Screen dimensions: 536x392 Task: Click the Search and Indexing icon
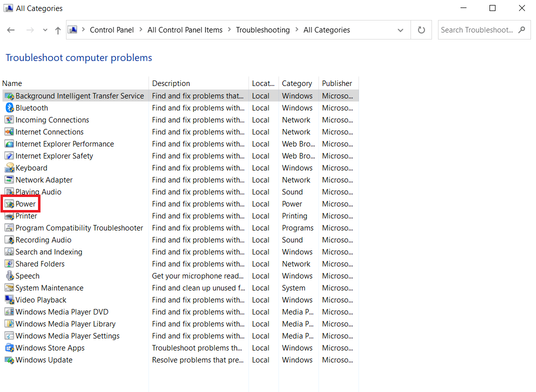9,252
